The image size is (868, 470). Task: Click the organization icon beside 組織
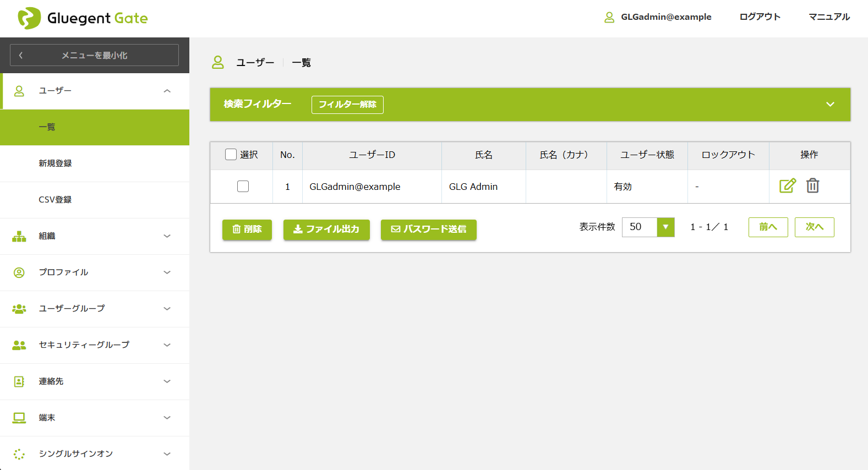pyautogui.click(x=19, y=236)
